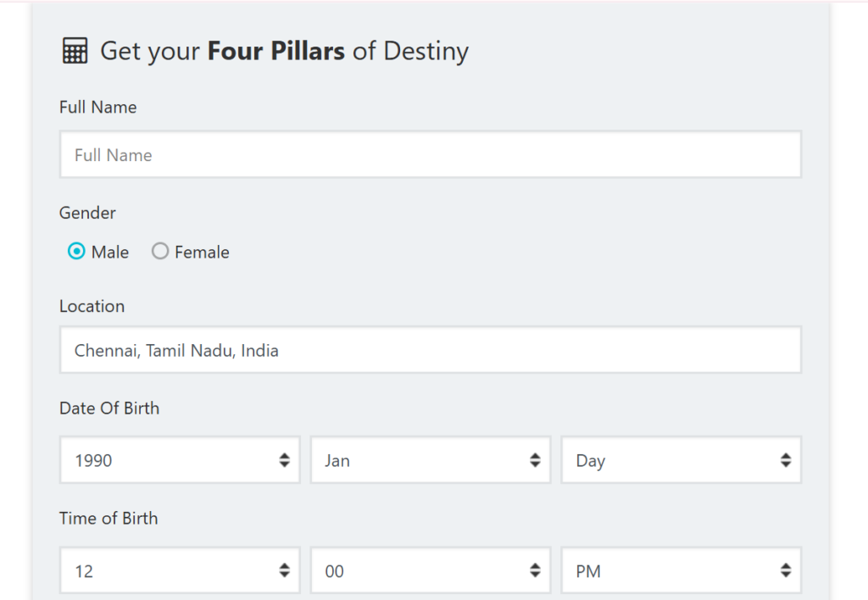Open the birth month dropdown showing Jan
Screen dimensions: 868x600
tap(420, 461)
